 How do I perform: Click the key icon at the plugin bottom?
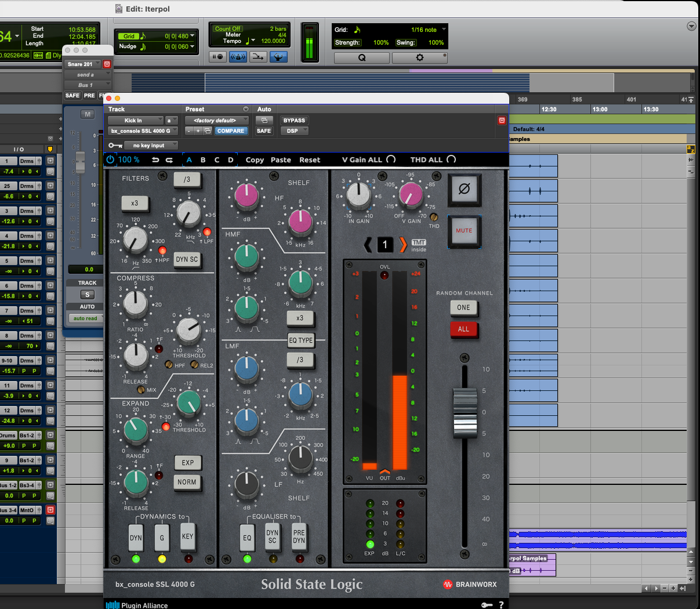487,605
